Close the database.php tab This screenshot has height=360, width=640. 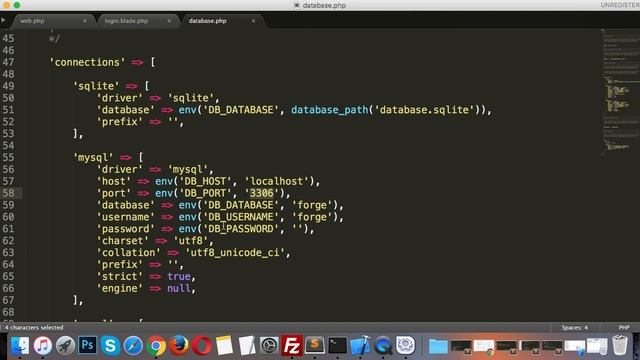(253, 20)
